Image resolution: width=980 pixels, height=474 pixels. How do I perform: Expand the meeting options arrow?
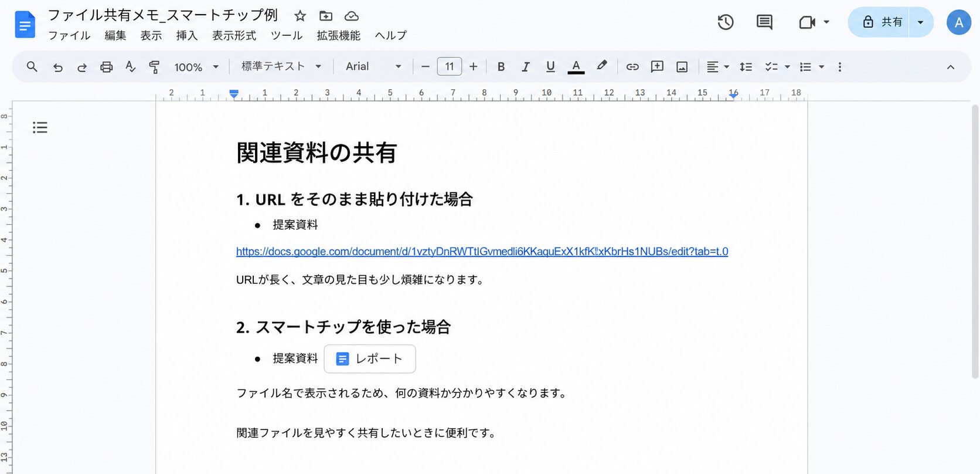pyautogui.click(x=826, y=22)
